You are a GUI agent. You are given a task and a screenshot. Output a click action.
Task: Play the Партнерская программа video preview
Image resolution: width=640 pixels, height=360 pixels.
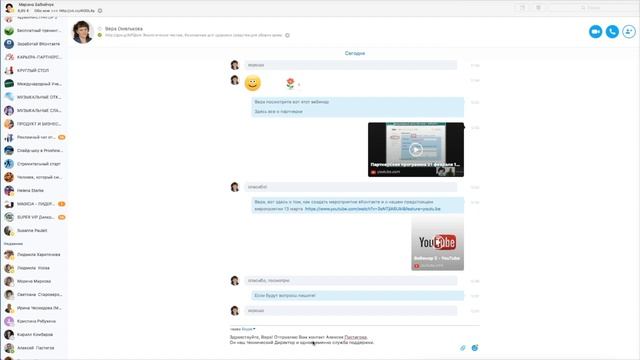[x=416, y=149]
